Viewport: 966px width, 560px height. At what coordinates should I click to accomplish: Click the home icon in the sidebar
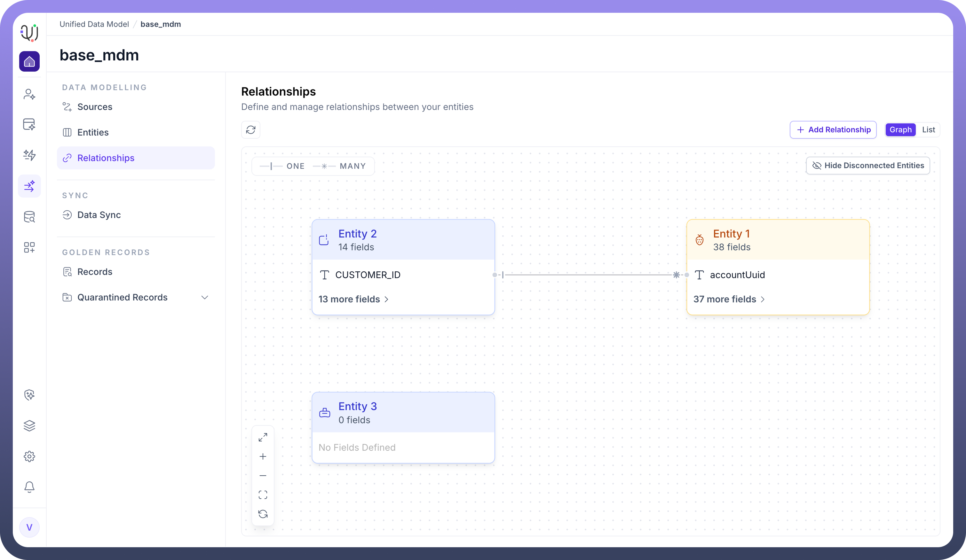[x=29, y=61]
